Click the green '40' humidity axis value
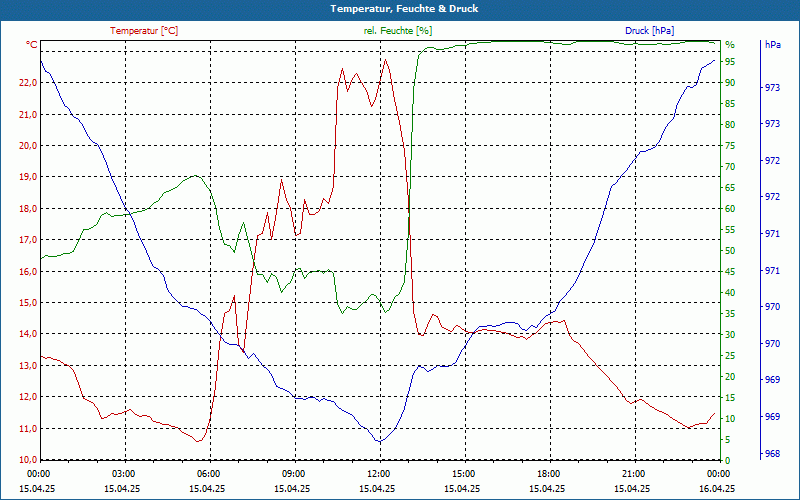The height and width of the screenshot is (500, 800). coord(730,292)
